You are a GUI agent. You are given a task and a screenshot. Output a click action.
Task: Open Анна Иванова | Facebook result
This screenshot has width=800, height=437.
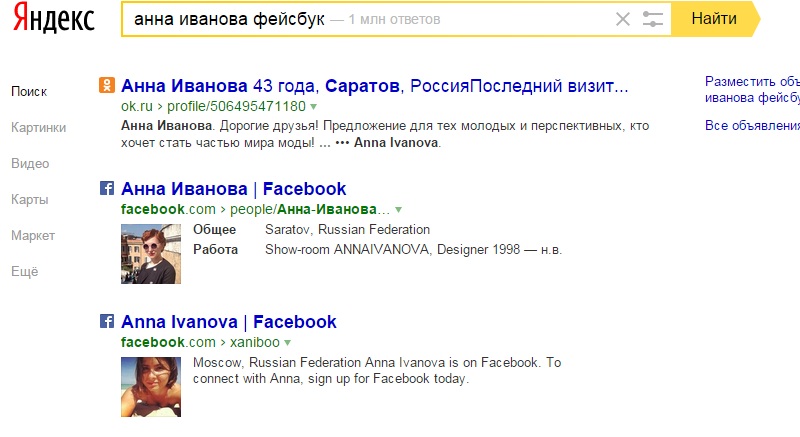click(234, 189)
